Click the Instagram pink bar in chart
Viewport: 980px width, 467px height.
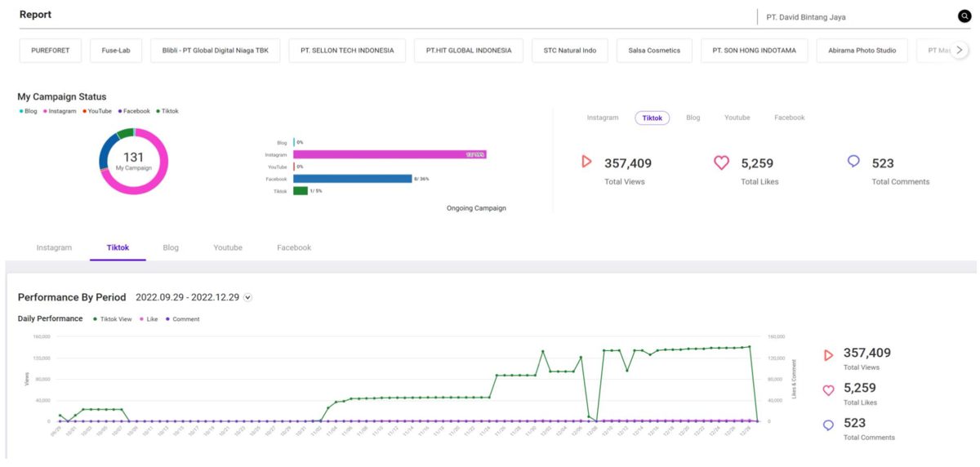click(390, 153)
